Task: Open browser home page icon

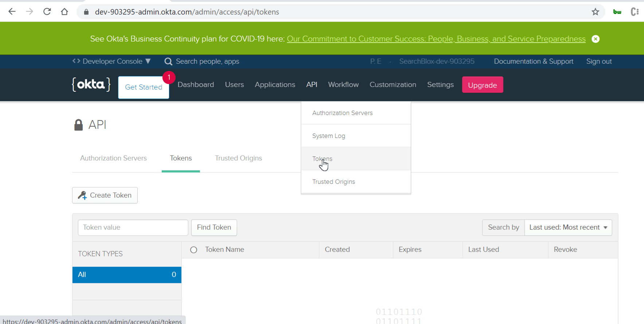Action: [64, 12]
